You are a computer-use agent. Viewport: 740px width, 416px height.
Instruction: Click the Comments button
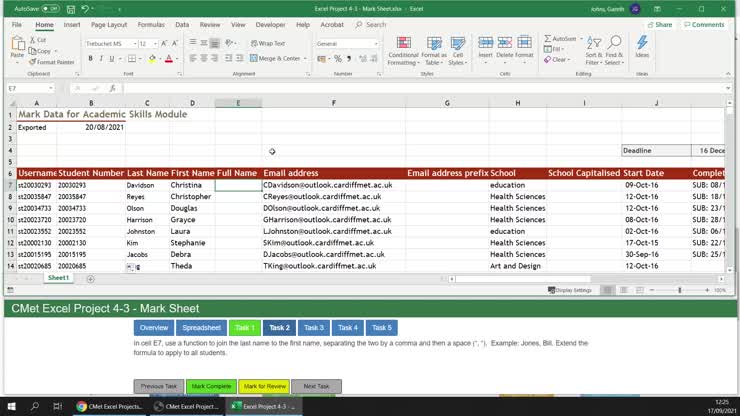(704, 25)
